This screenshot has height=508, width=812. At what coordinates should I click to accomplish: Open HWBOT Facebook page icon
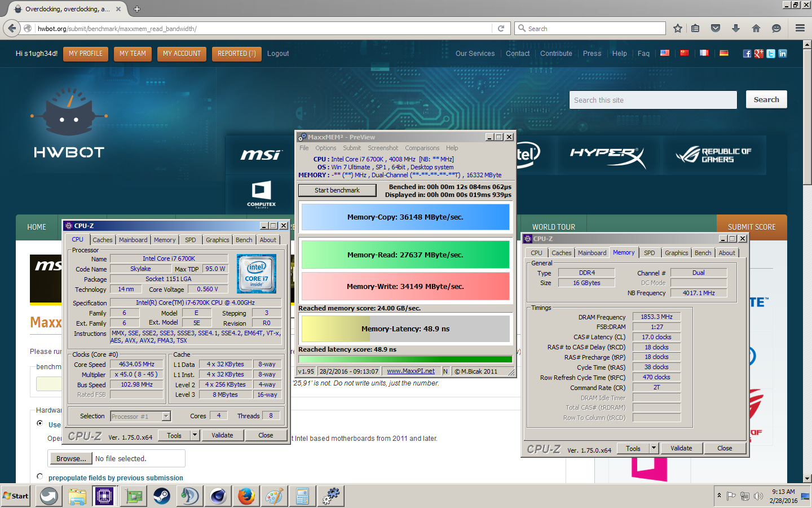click(x=747, y=54)
